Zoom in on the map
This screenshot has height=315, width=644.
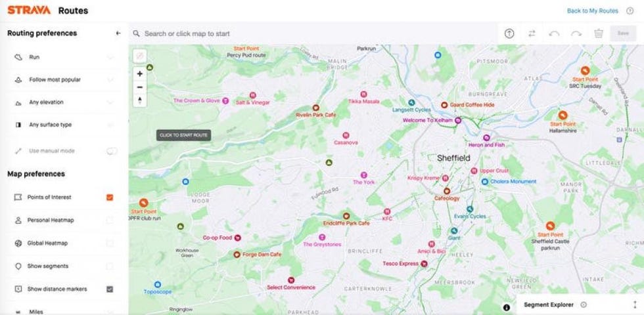[x=139, y=73]
